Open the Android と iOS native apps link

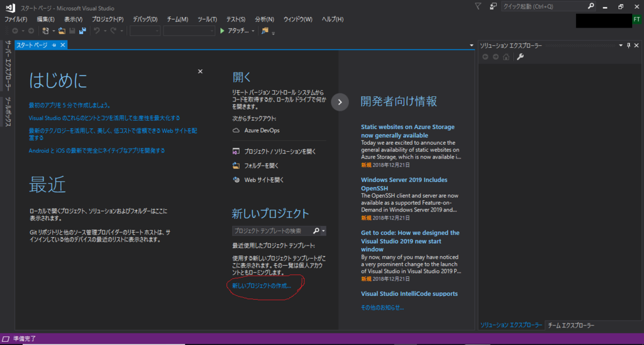click(96, 150)
